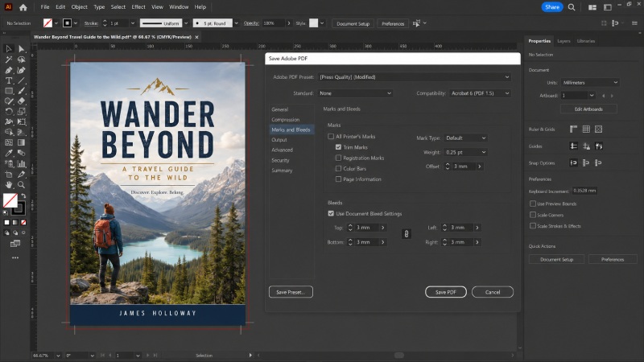Click the blue Share button
Viewport: 644px width, 362px height.
[552, 7]
